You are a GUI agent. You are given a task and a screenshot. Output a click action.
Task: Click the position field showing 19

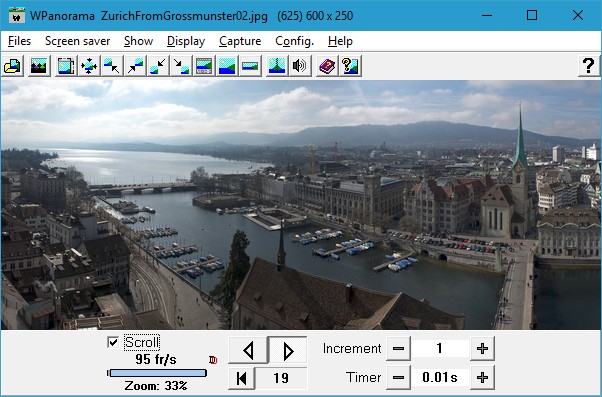point(281,378)
